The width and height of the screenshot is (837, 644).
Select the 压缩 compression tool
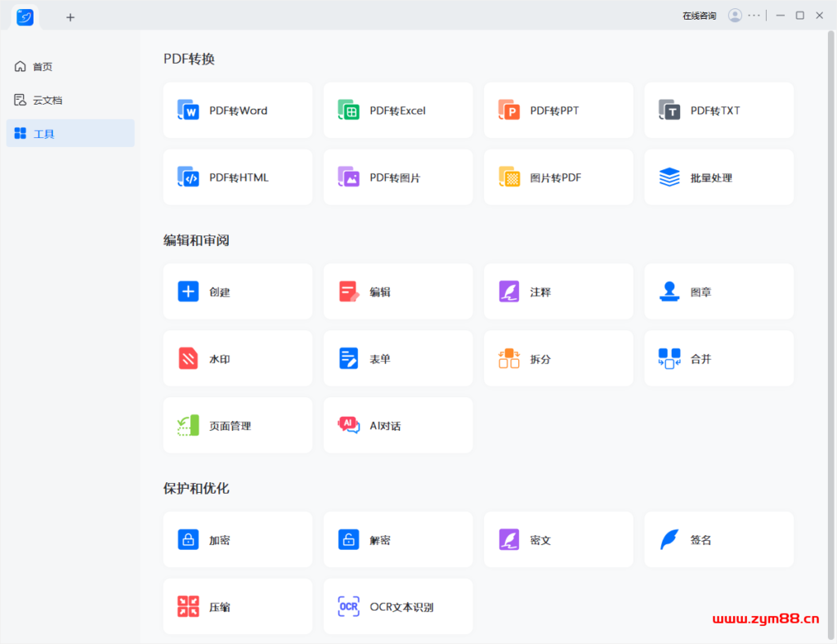[237, 606]
